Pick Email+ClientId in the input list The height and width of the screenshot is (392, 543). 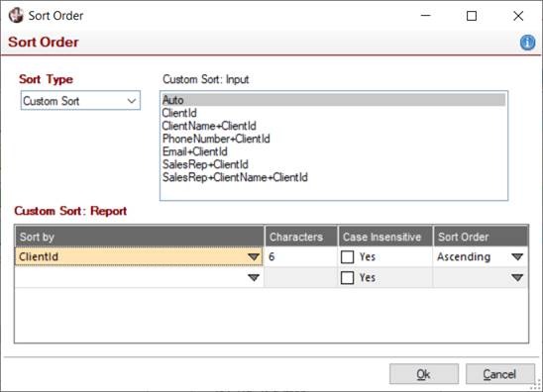(x=195, y=151)
